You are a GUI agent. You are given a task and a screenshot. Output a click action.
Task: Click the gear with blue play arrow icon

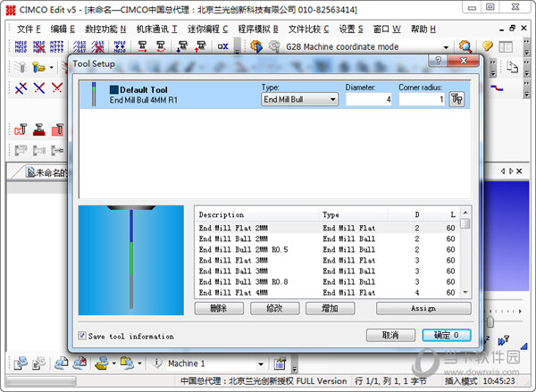point(256,46)
